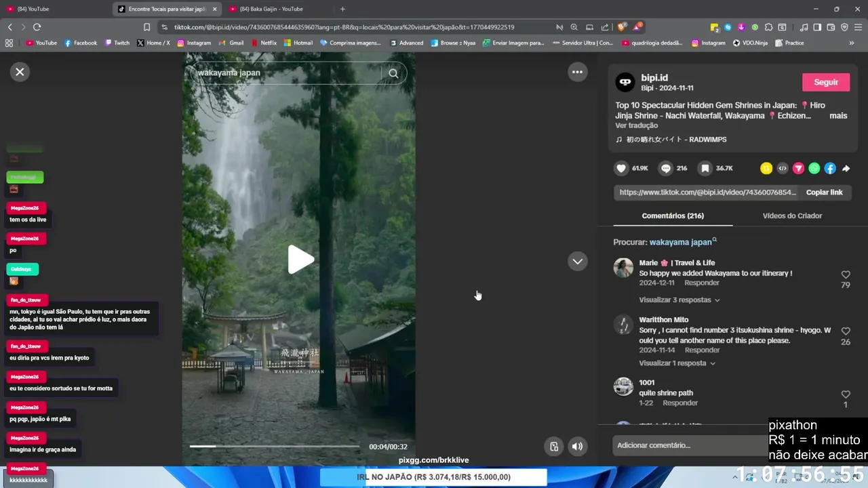This screenshot has width=868, height=488.
Task: Open browser hamburger main menu
Action: (858, 27)
